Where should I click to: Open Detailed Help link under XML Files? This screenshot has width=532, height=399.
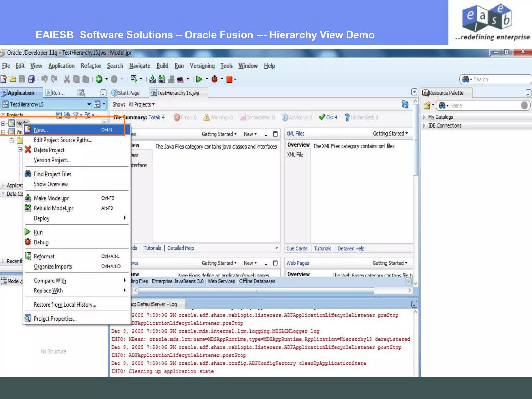tap(351, 249)
